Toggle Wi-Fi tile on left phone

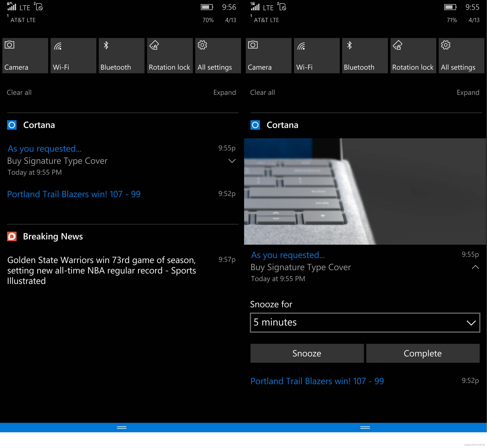click(x=73, y=56)
